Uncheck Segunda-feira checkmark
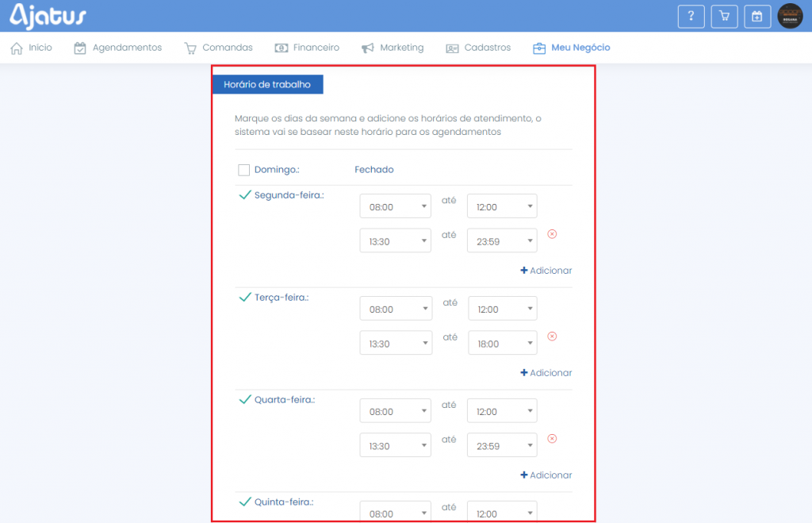This screenshot has width=812, height=523. pyautogui.click(x=245, y=195)
